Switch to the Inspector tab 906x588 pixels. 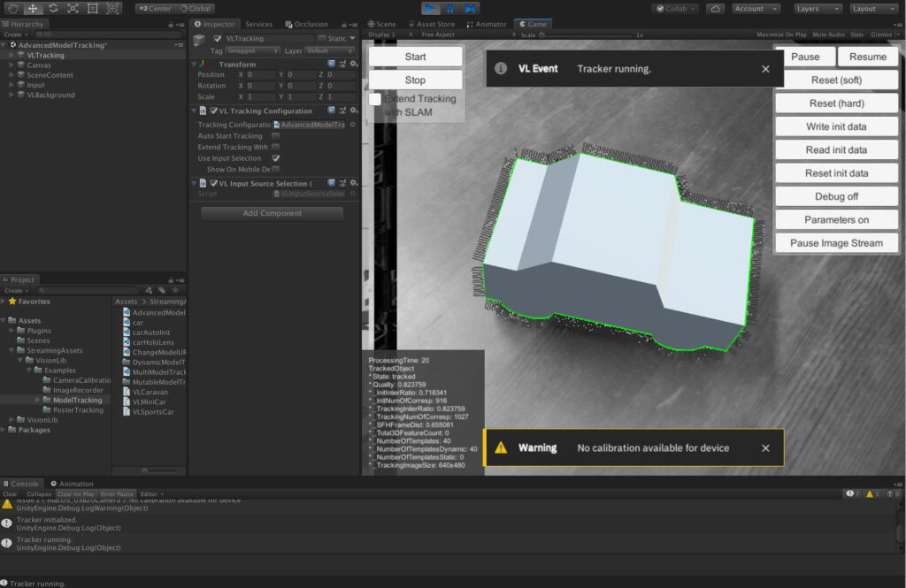click(214, 24)
